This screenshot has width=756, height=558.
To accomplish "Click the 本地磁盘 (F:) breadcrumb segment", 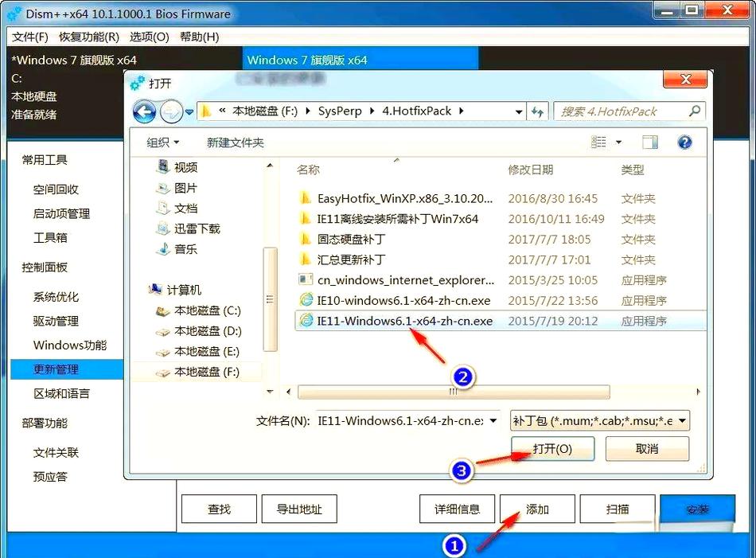I will pyautogui.click(x=265, y=111).
